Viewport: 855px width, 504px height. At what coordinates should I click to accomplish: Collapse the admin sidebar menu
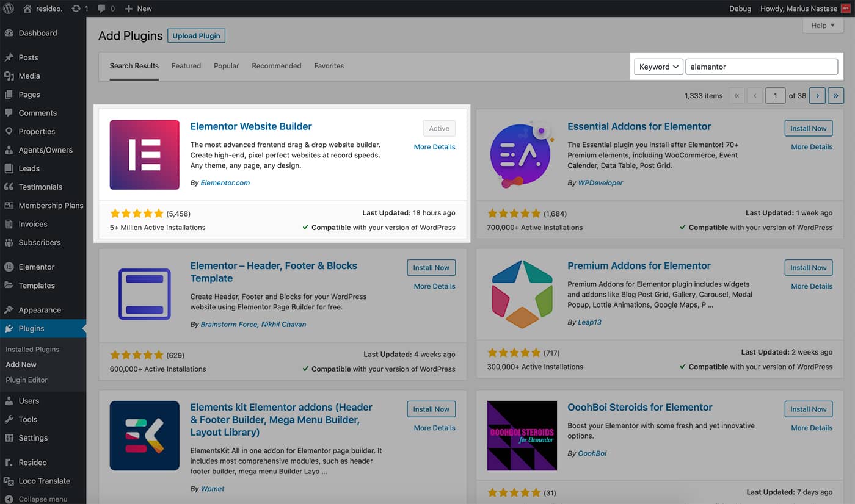[x=37, y=499]
